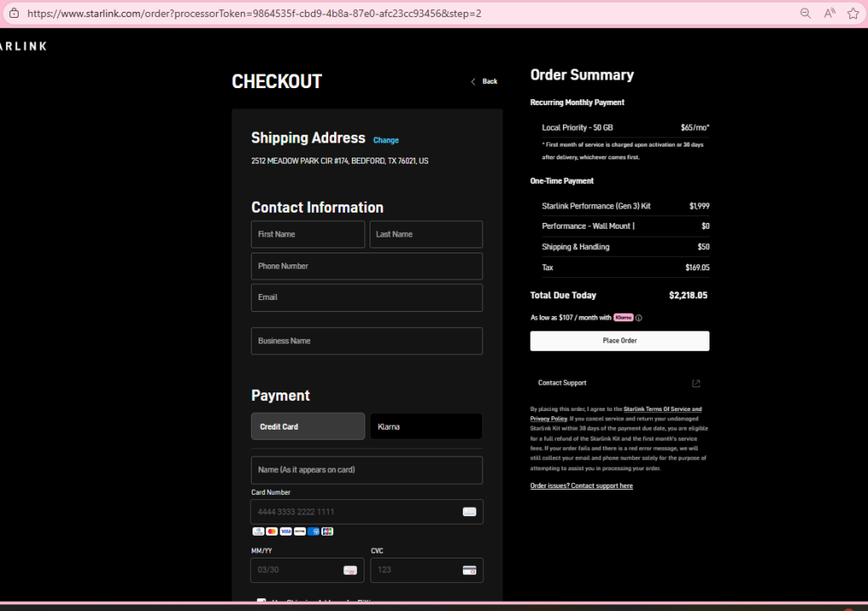Viewport: 868px width, 611px height.
Task: Click the $1,999 kit price
Action: (699, 206)
